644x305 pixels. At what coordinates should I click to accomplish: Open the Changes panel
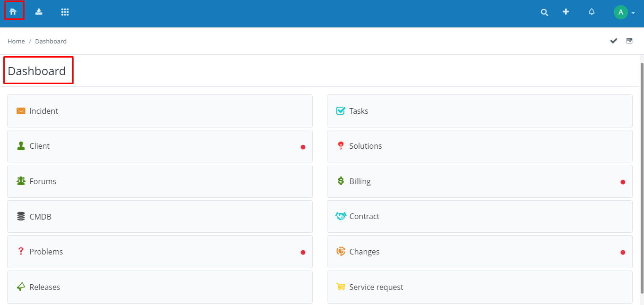click(x=480, y=252)
